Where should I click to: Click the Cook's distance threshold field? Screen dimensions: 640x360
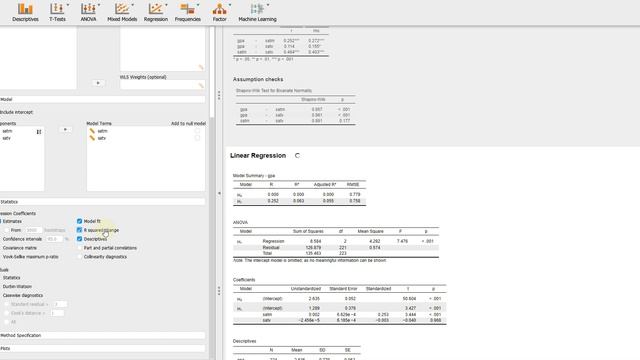coord(57,313)
